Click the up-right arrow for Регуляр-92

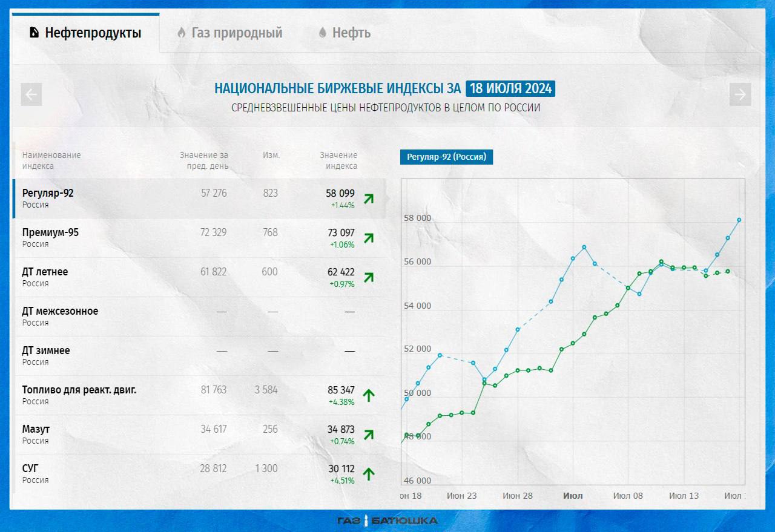click(x=369, y=199)
